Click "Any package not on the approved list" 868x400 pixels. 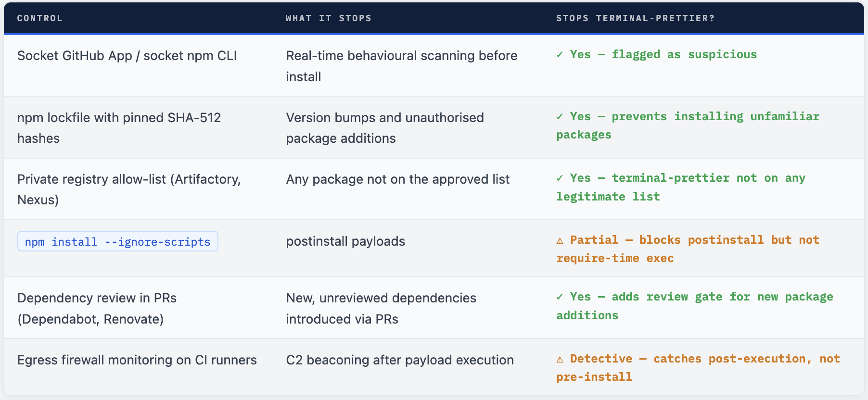tap(397, 179)
